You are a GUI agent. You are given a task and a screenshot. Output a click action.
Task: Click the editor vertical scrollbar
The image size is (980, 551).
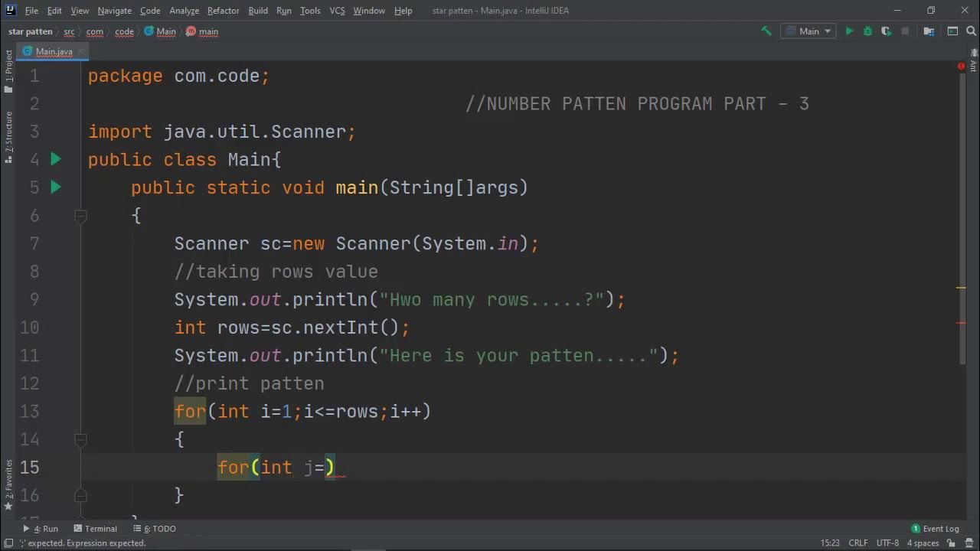(961, 220)
